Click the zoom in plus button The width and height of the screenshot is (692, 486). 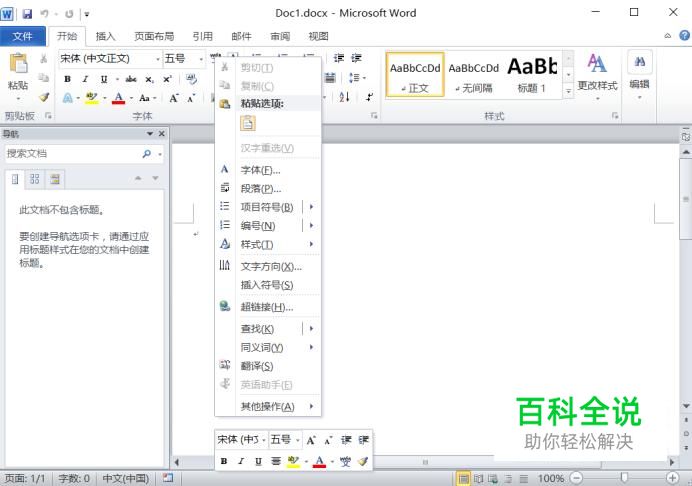pos(672,478)
